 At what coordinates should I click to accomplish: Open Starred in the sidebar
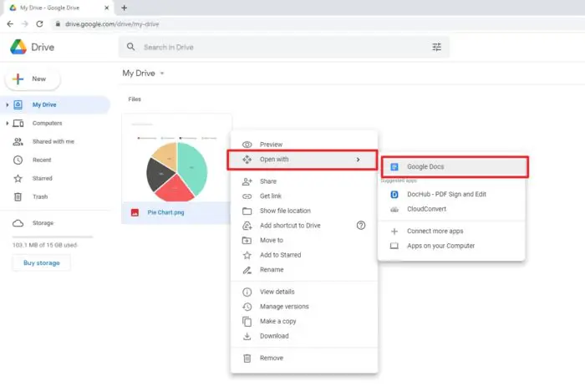tap(55, 178)
